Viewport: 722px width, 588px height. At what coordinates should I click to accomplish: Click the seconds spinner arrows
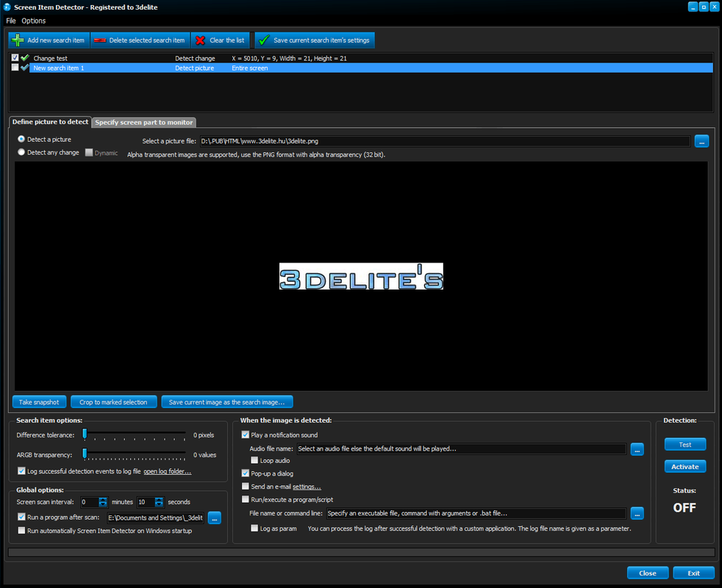point(159,502)
